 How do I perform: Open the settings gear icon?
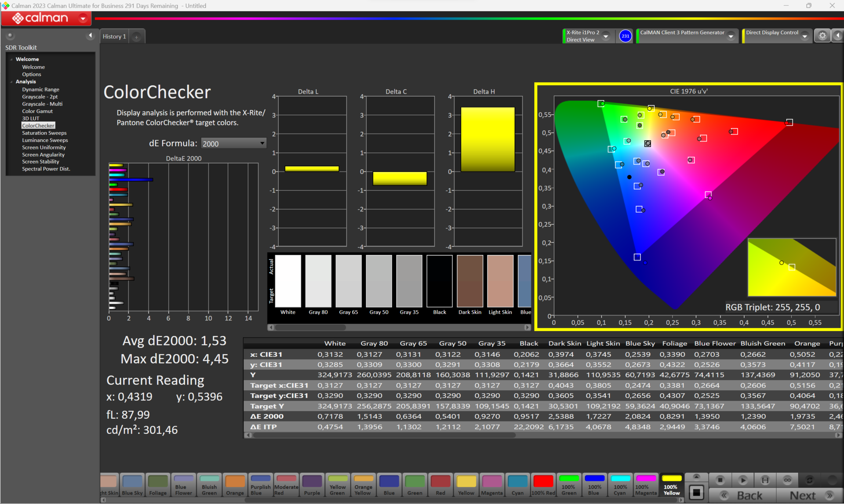coord(822,36)
